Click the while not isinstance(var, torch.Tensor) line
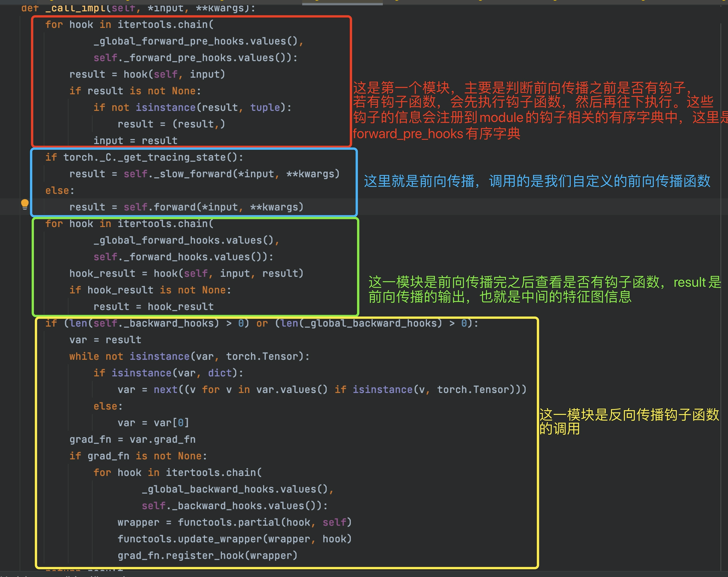Image resolution: width=728 pixels, height=577 pixels. [x=189, y=356]
